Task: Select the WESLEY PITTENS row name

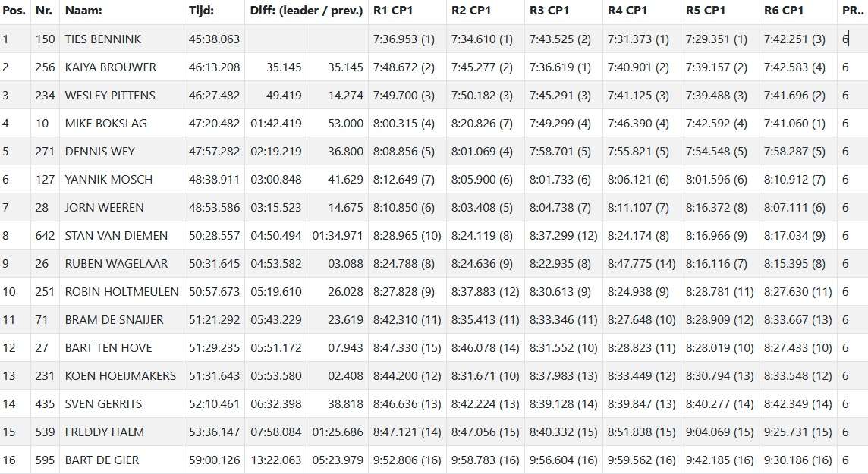Action: coord(110,95)
